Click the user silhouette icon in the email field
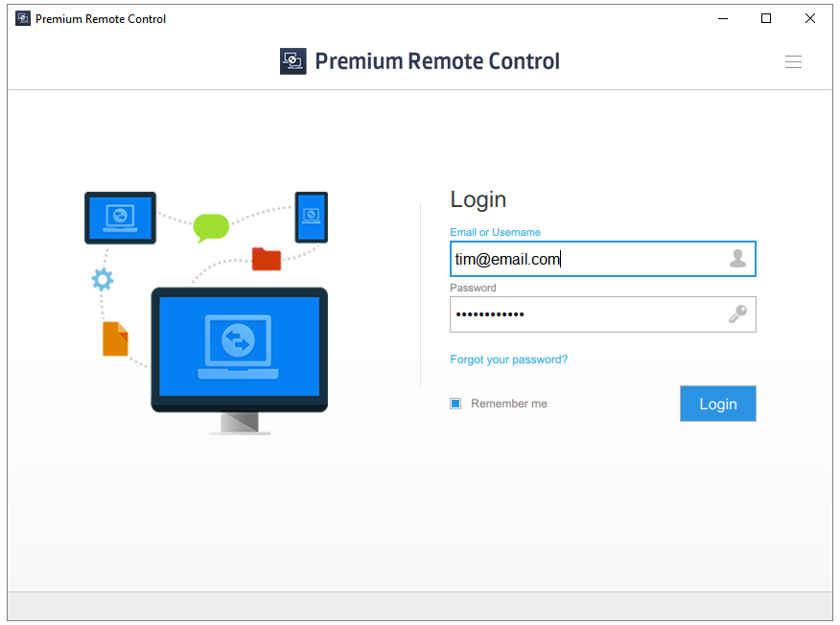Image resolution: width=840 pixels, height=625 pixels. tap(737, 258)
